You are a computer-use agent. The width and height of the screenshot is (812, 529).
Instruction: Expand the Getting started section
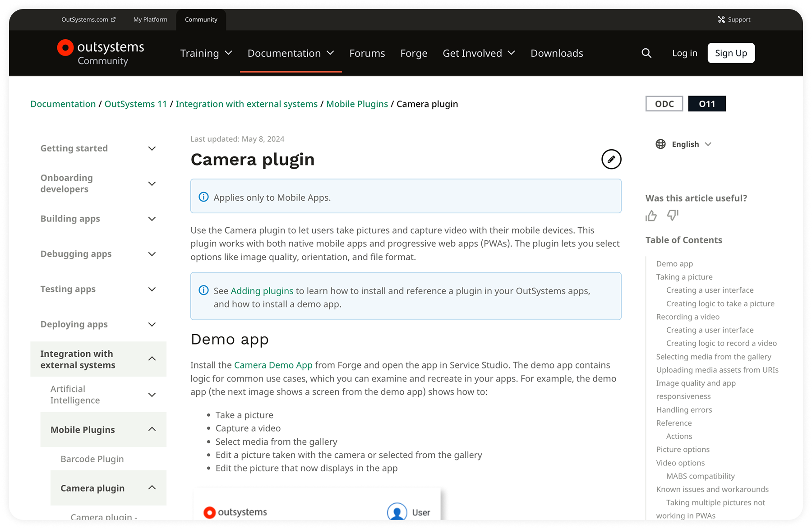152,148
